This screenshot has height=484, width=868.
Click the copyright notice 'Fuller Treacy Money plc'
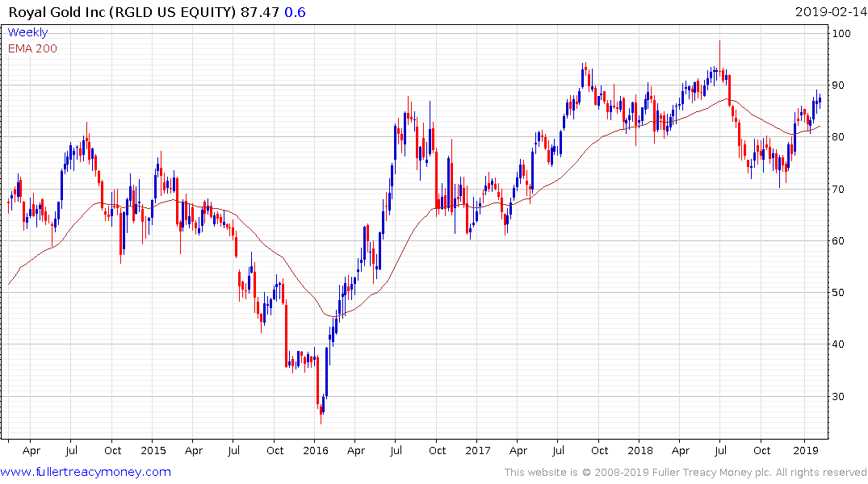click(712, 473)
